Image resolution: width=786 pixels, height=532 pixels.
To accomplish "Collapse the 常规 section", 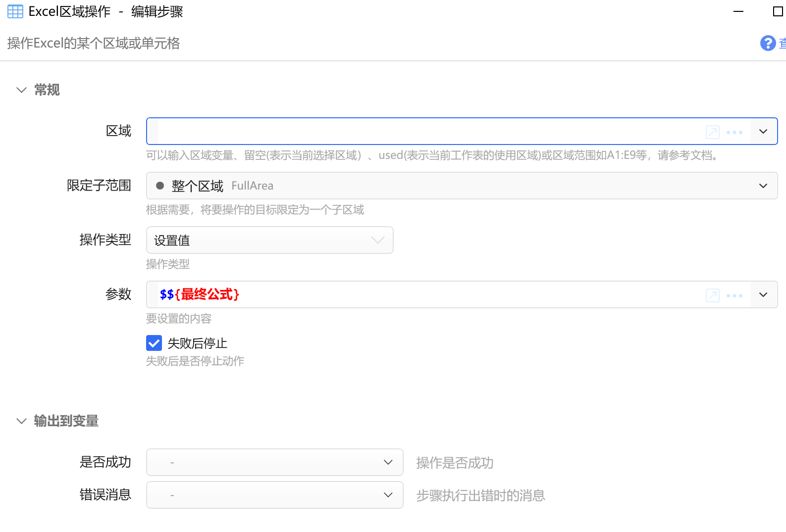I will pos(21,90).
